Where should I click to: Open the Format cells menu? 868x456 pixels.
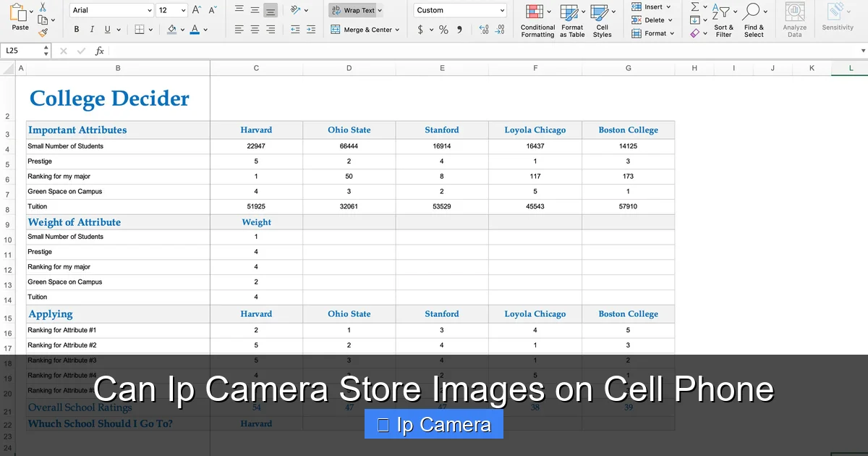click(652, 33)
